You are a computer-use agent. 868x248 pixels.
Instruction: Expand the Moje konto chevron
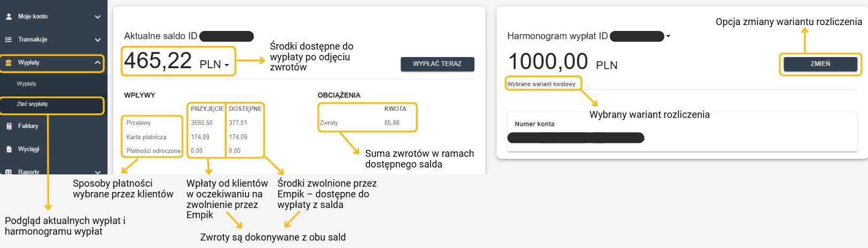(98, 17)
